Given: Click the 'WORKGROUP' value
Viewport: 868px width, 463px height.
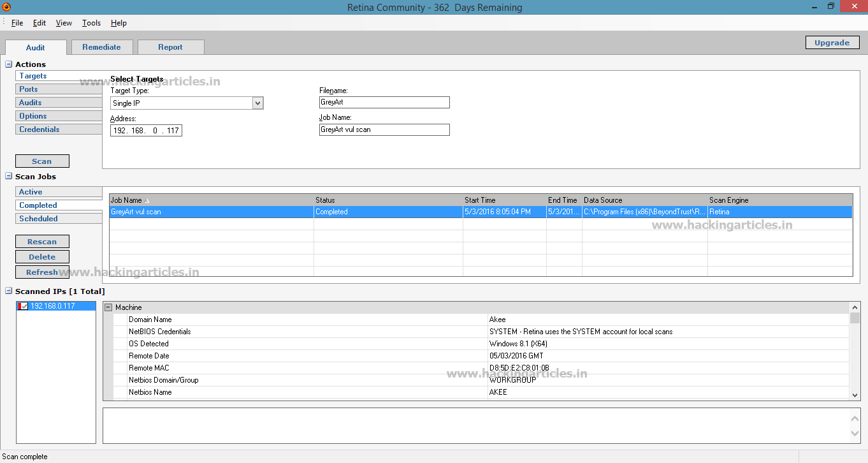Looking at the screenshot, I should (x=513, y=380).
